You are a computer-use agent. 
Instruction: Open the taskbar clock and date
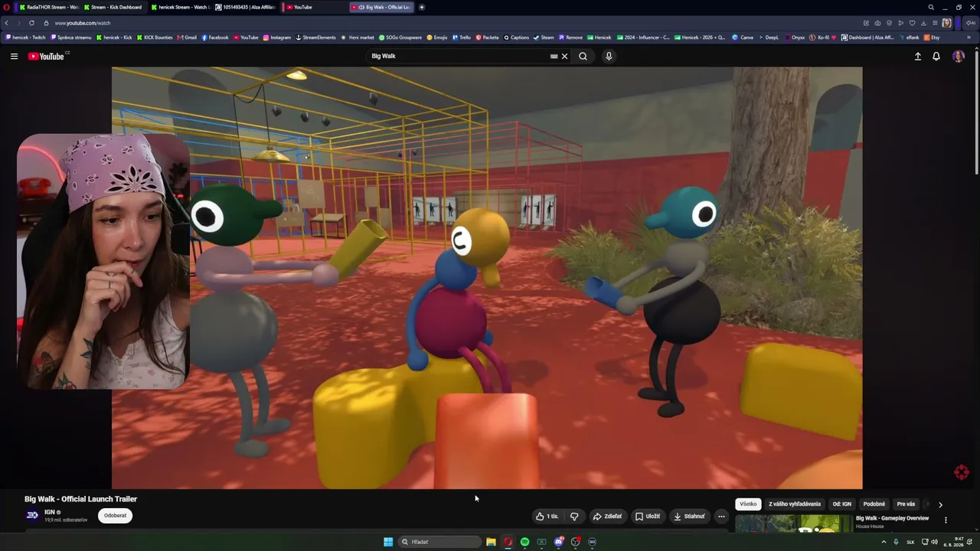pos(953,542)
